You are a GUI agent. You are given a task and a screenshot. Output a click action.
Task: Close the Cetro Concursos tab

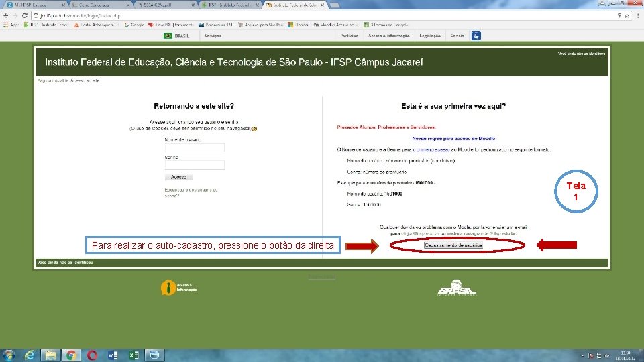(x=128, y=5)
